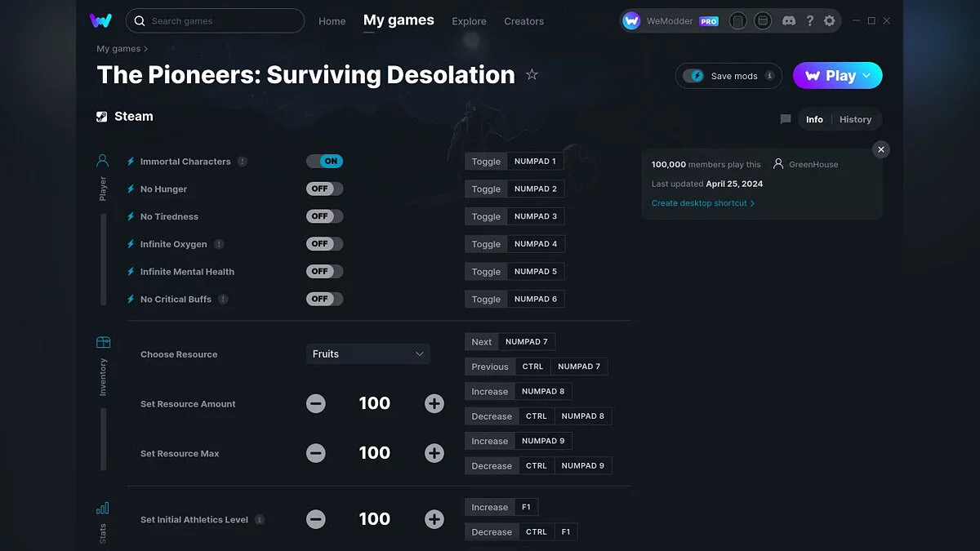Click Increase hotkey for Set Resource Amount

[490, 392]
